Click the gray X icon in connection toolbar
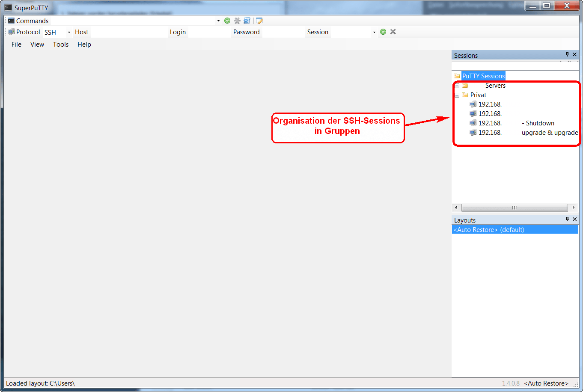The width and height of the screenshot is (583, 392). pyautogui.click(x=393, y=32)
